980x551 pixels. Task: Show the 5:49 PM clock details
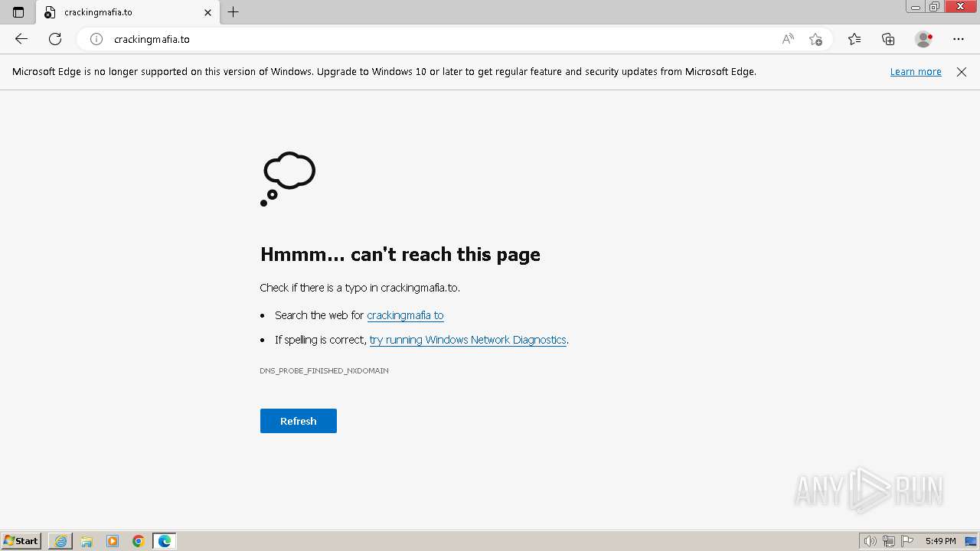(x=940, y=541)
